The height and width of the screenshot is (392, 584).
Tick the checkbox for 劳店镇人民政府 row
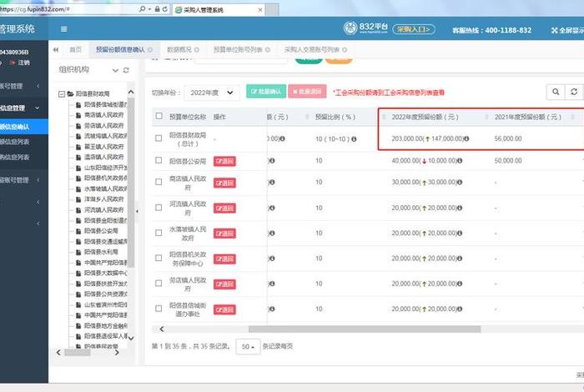coord(159,284)
